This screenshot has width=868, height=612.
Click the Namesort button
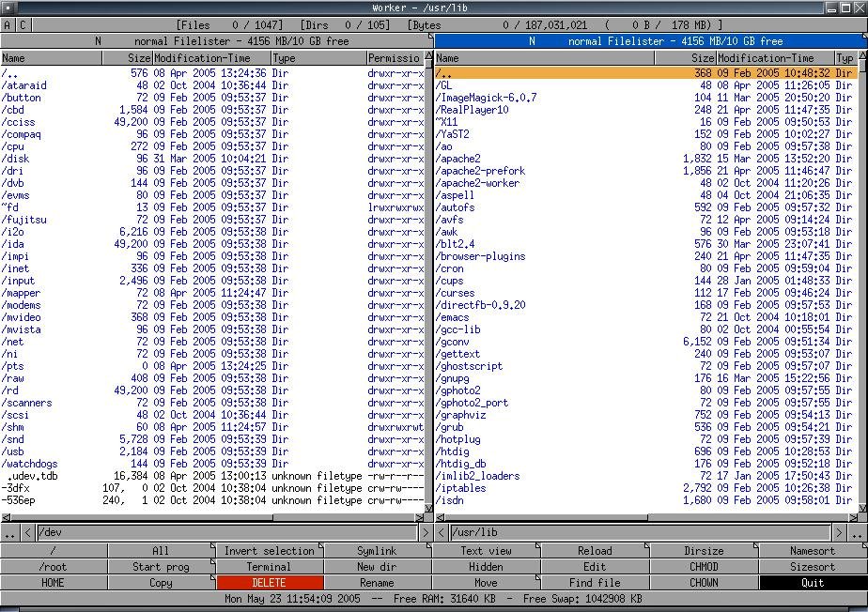click(x=813, y=551)
